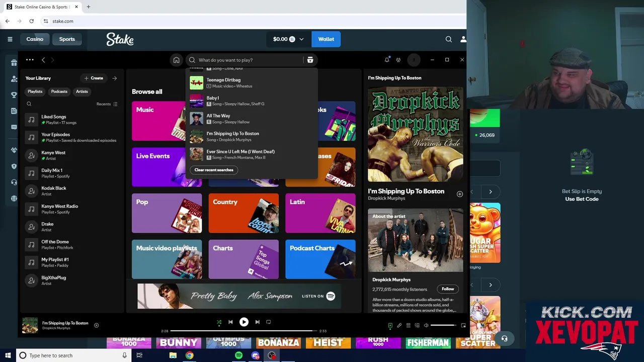This screenshot has height=362, width=644.
Task: Switch to the Stake Casino tab
Action: pyautogui.click(x=35, y=39)
